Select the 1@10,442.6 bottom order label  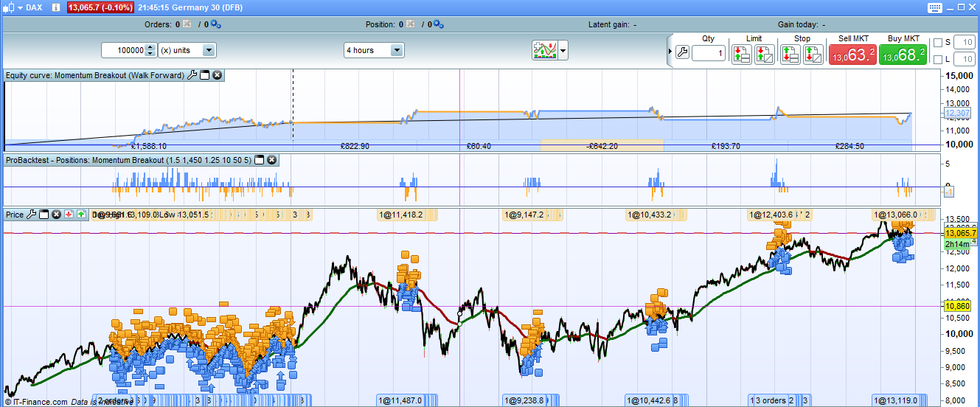650,400
